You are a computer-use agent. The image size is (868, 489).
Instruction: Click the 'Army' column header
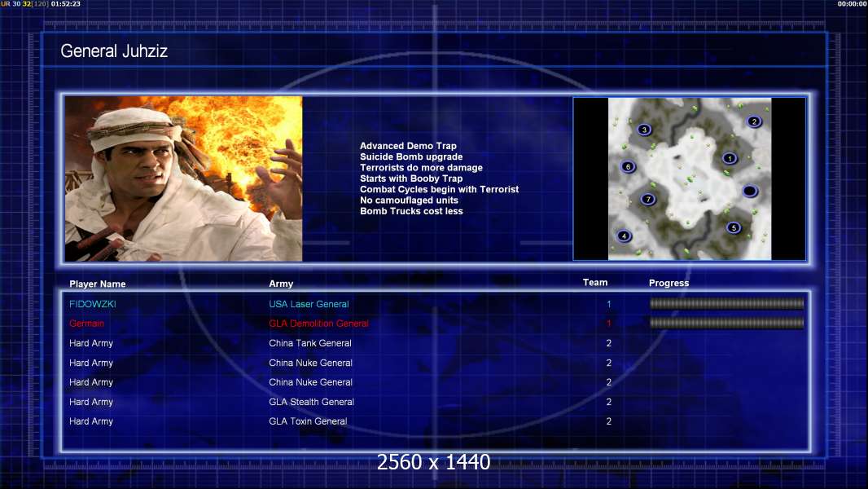point(281,284)
